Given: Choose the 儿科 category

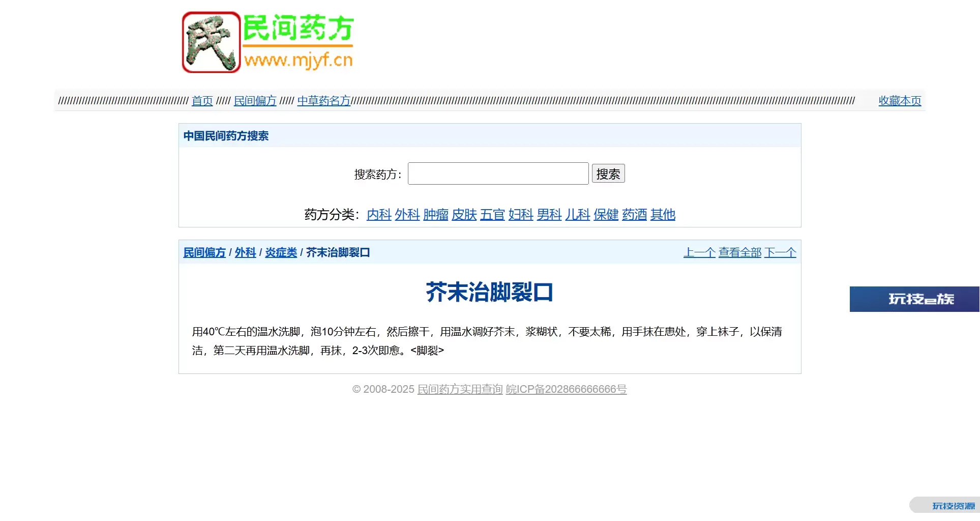Looking at the screenshot, I should tap(577, 215).
